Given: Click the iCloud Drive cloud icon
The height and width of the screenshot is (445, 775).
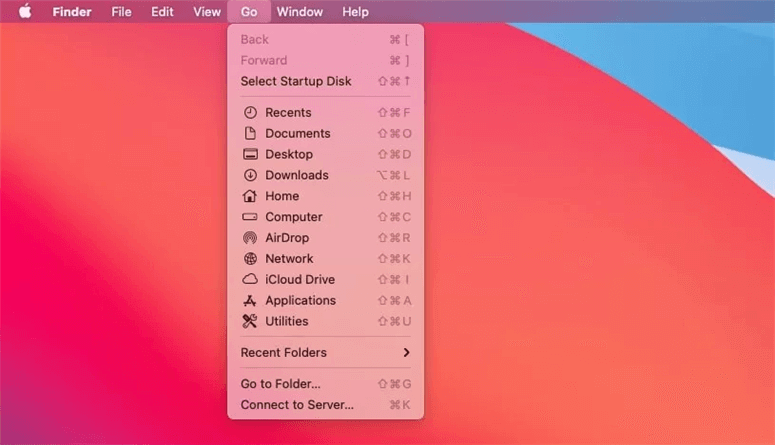Looking at the screenshot, I should point(250,279).
